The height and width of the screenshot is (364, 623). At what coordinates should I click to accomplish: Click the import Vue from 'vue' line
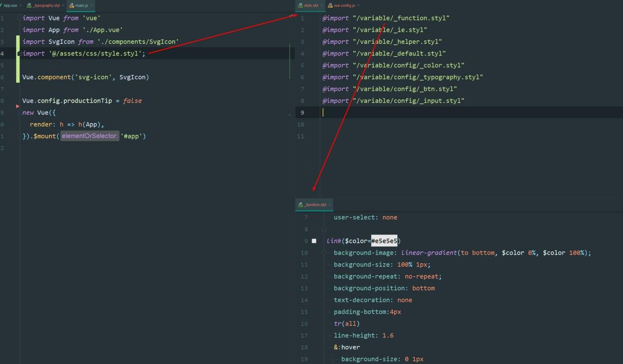[60, 18]
